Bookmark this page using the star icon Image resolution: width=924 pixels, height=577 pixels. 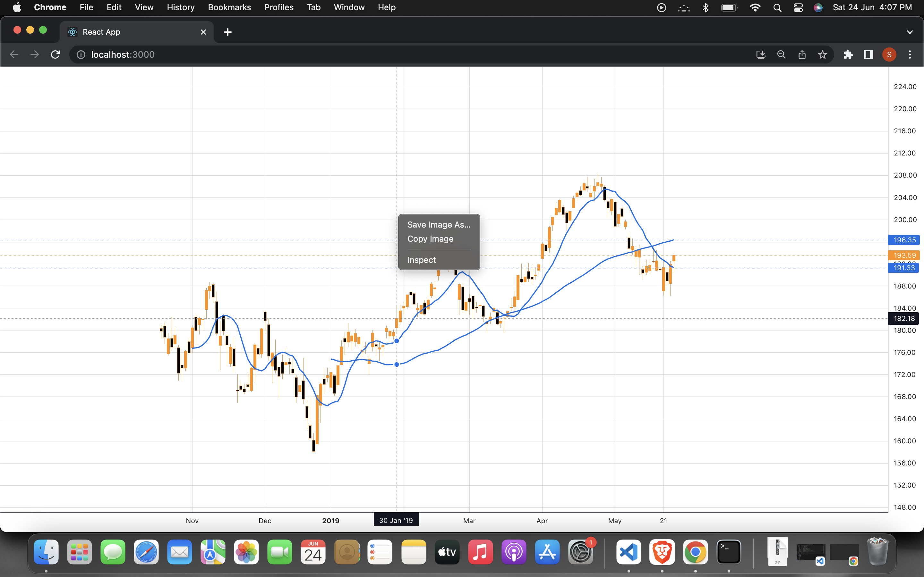coord(822,54)
